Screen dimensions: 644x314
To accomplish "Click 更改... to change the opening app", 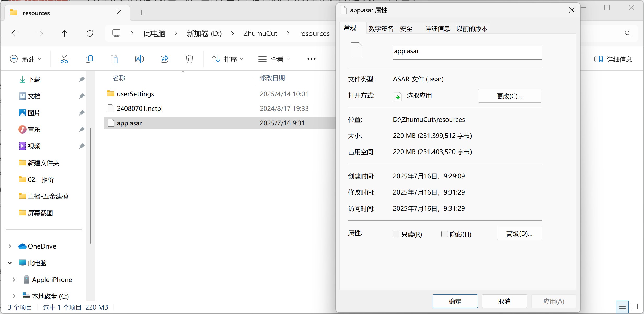I will (x=509, y=96).
